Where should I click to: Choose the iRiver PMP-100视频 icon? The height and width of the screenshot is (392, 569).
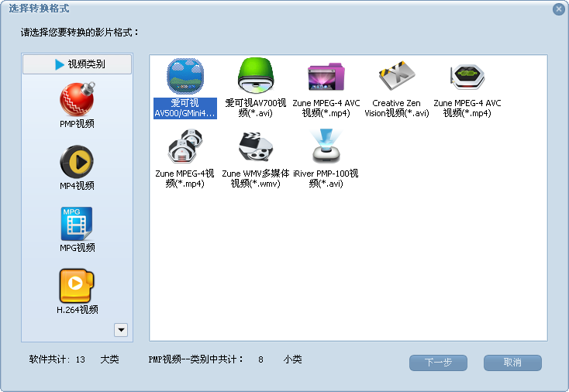coord(326,146)
